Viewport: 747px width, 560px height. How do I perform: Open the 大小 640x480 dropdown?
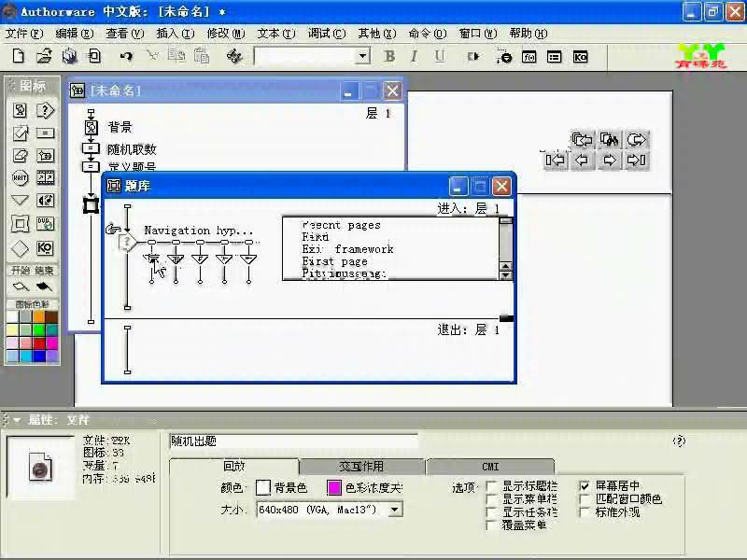[394, 510]
